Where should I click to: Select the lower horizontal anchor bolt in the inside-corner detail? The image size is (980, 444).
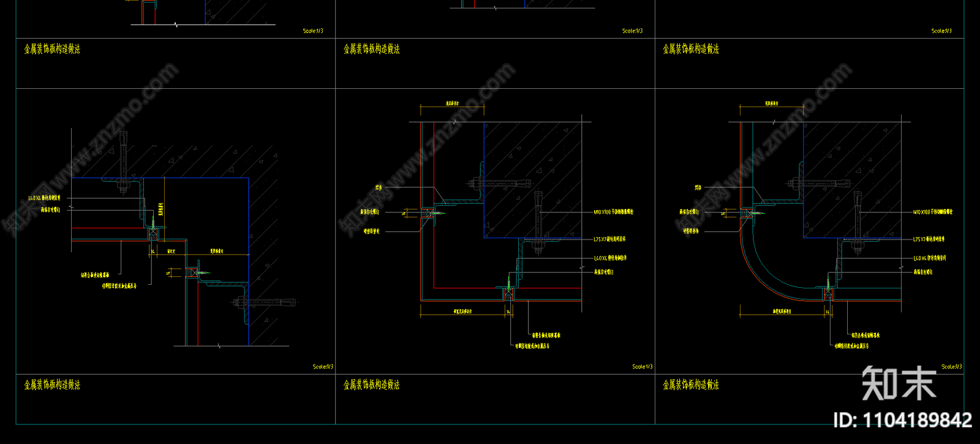[x=264, y=303]
